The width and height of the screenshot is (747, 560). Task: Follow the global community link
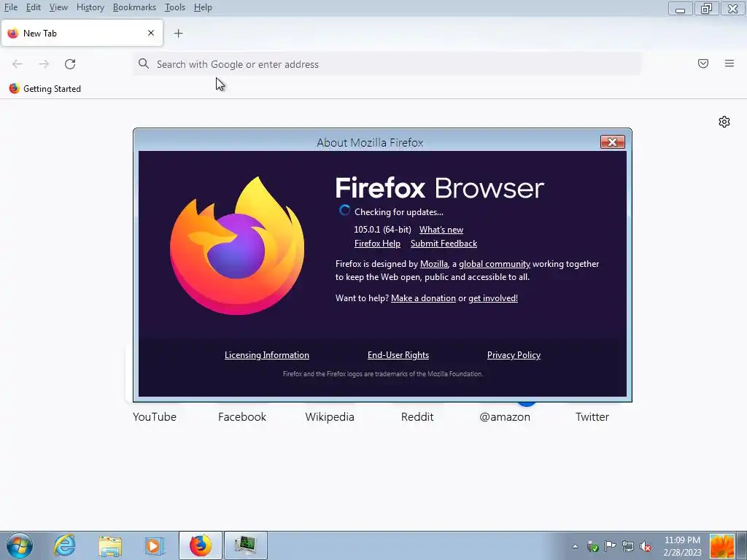(495, 264)
